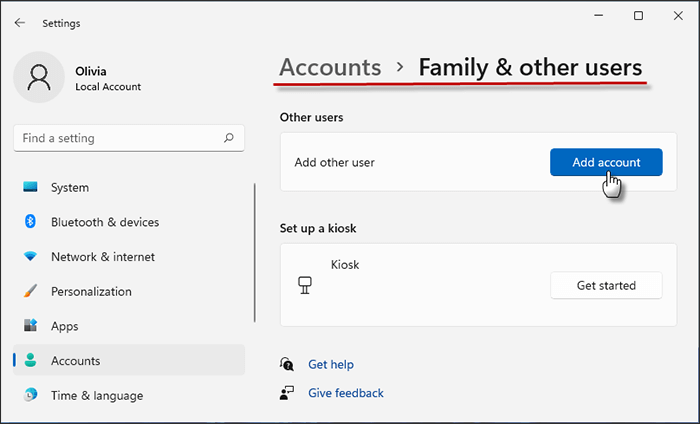Open the Get help link
Image resolution: width=700 pixels, height=424 pixels.
click(x=331, y=365)
